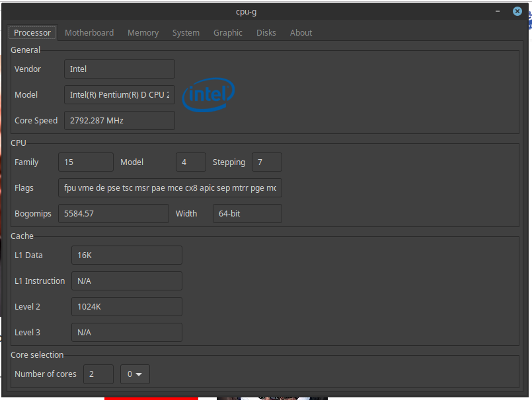Click the Flags label
This screenshot has height=400, width=532.
[24, 188]
